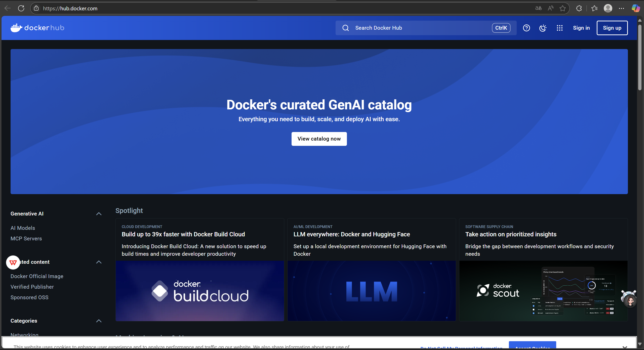Open the Copilot icon in browser
644x350 pixels.
pyautogui.click(x=635, y=8)
